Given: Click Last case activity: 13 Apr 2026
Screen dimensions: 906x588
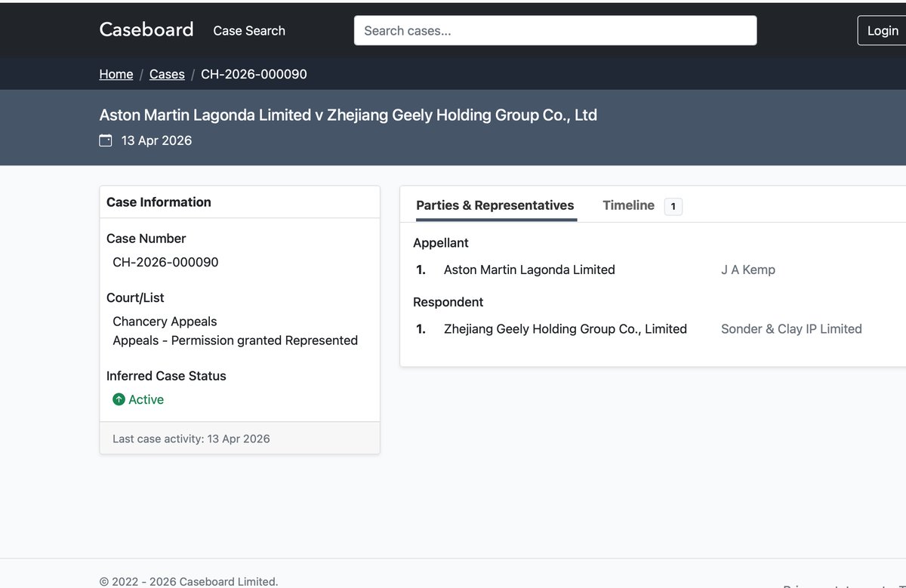Looking at the screenshot, I should pyautogui.click(x=191, y=439).
